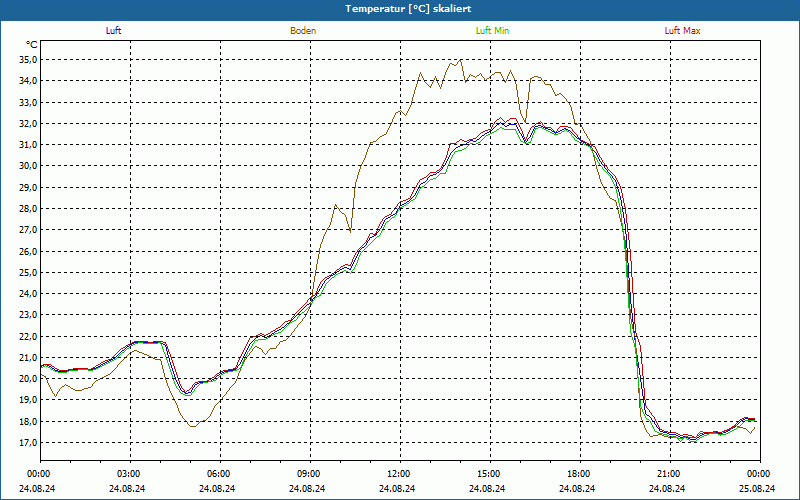Click the 19,0 y-axis value
This screenshot has height=500, width=800.
[x=29, y=400]
